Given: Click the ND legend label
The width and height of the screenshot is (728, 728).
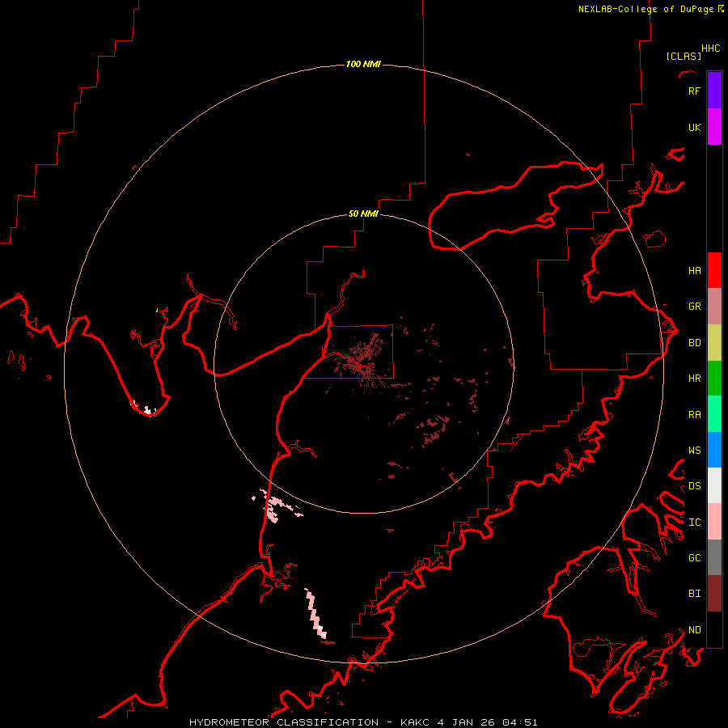Looking at the screenshot, I should 694,630.
